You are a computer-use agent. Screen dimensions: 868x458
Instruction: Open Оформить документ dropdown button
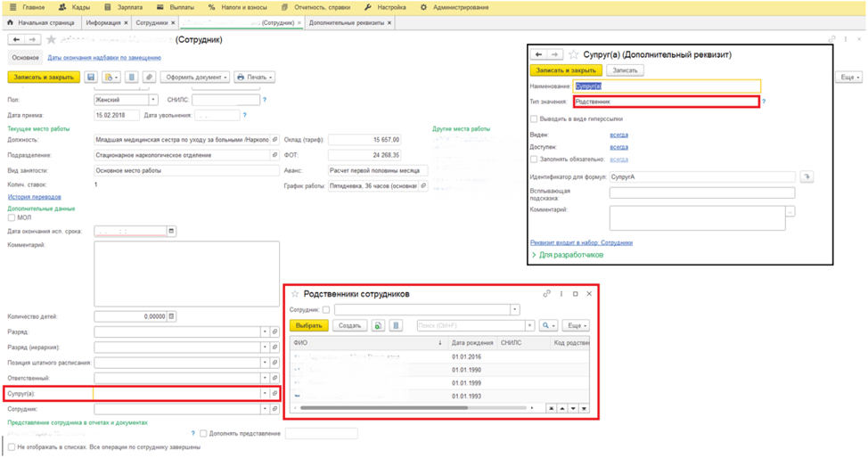click(195, 77)
